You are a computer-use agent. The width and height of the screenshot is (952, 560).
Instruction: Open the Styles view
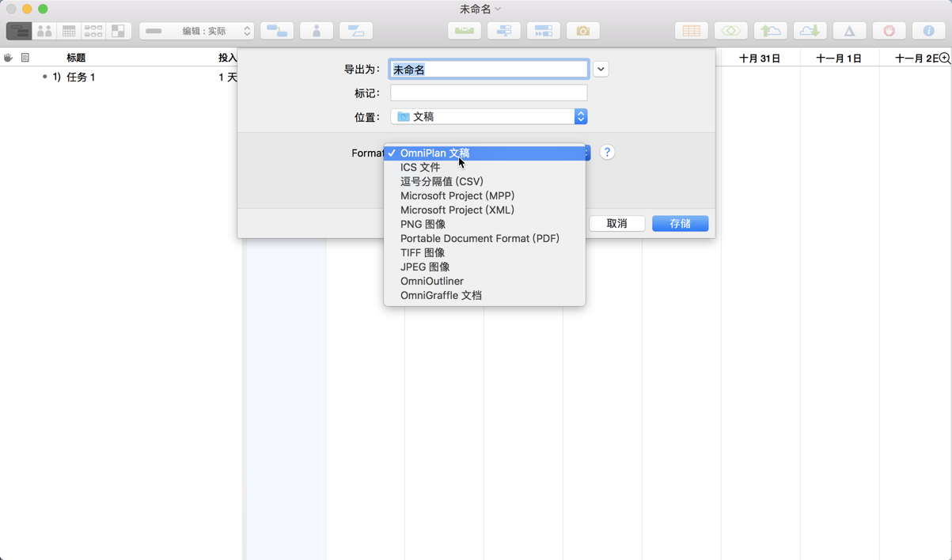click(119, 30)
